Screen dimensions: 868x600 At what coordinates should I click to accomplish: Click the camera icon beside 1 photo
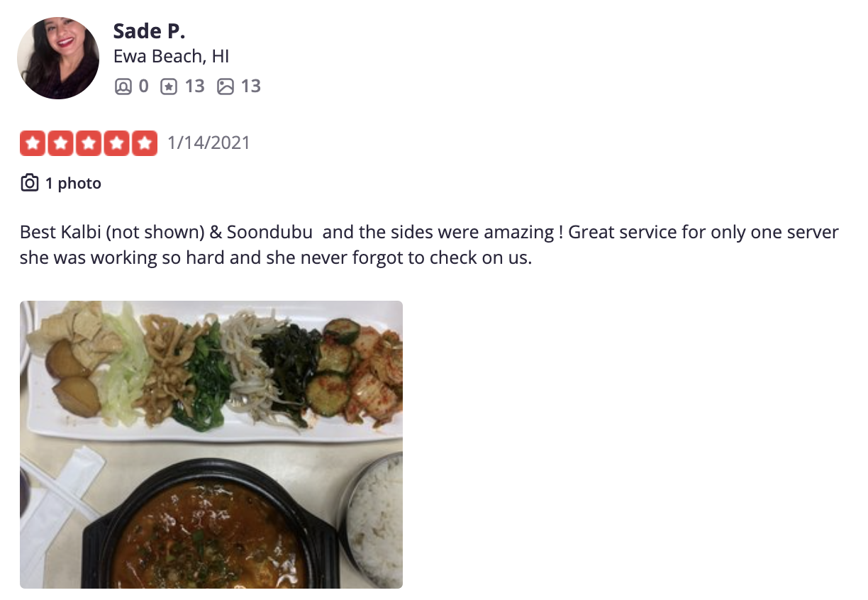point(29,183)
